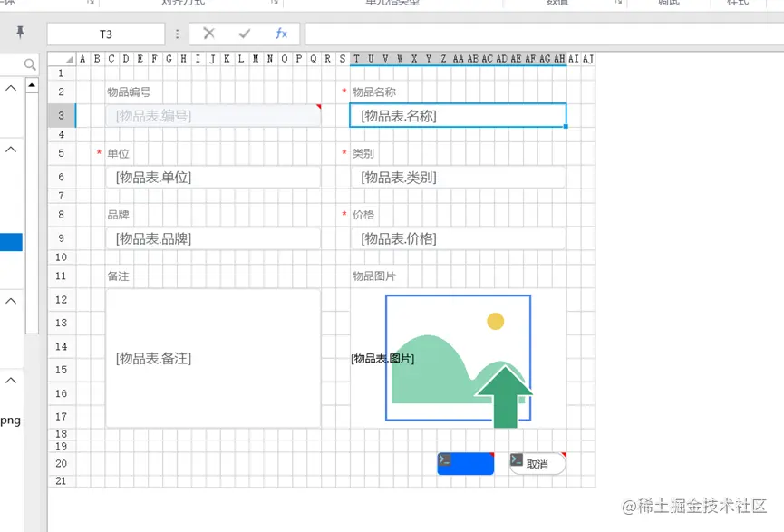Collapse the first left panel section chevron
Screen dimensions: 784x532
(11, 88)
